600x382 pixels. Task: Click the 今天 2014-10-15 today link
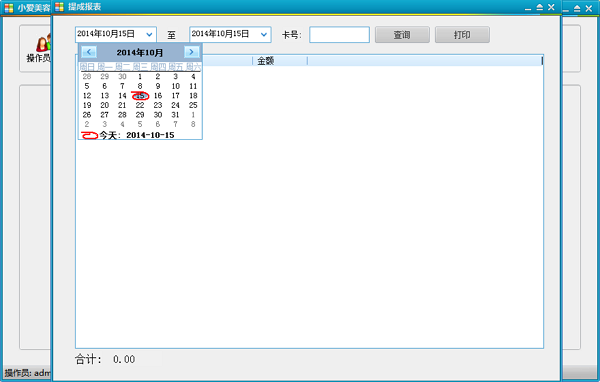[x=137, y=135]
